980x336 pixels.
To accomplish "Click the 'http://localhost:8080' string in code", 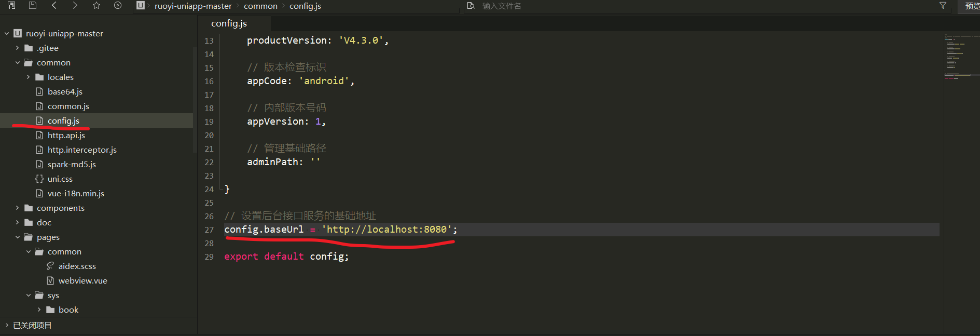I will pos(387,230).
